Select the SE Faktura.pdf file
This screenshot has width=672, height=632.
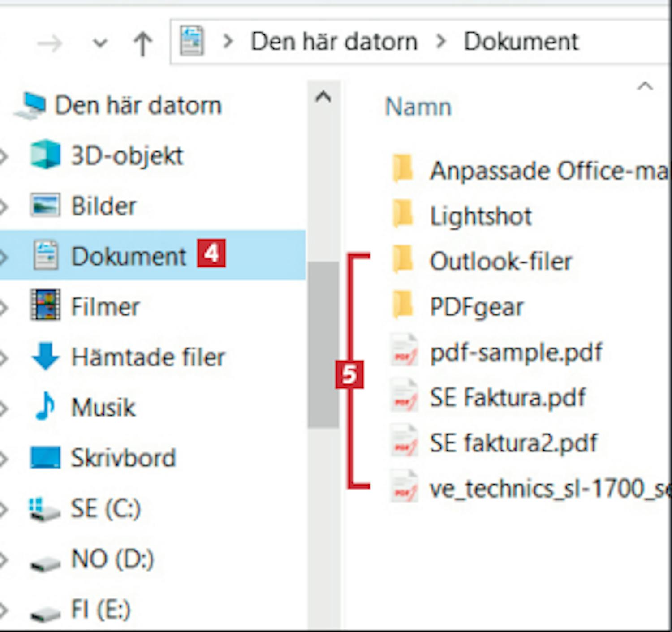[x=507, y=397]
